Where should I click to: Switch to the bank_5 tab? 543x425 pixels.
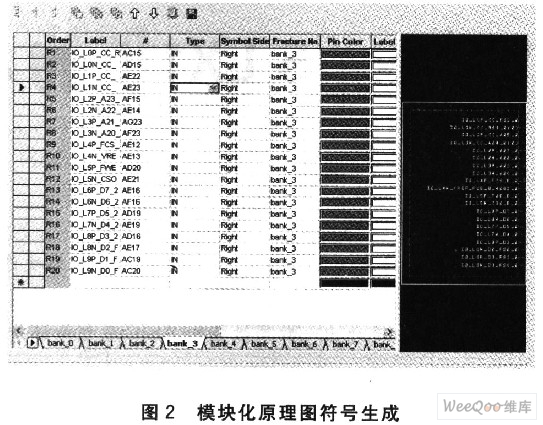tap(263, 344)
